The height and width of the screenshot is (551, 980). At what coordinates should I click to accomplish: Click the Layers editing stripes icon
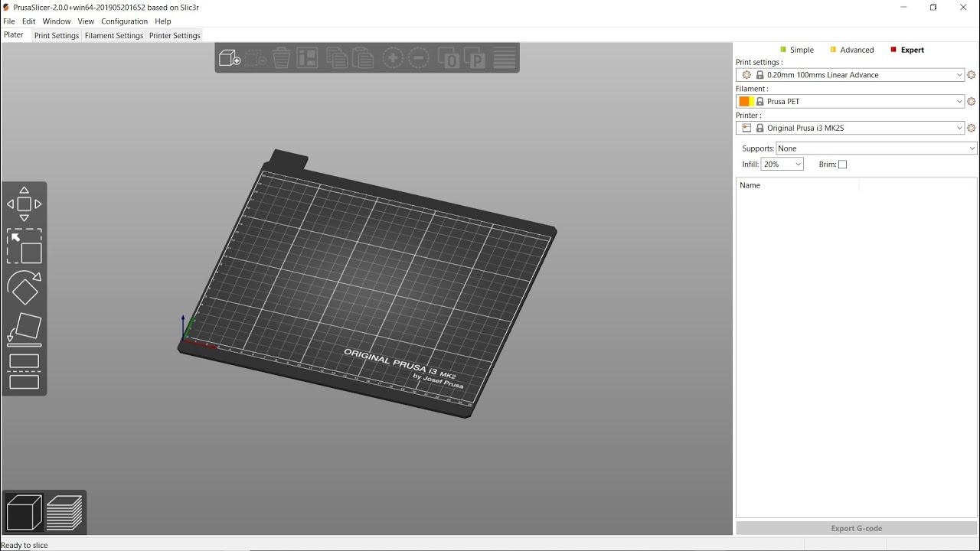pyautogui.click(x=505, y=58)
